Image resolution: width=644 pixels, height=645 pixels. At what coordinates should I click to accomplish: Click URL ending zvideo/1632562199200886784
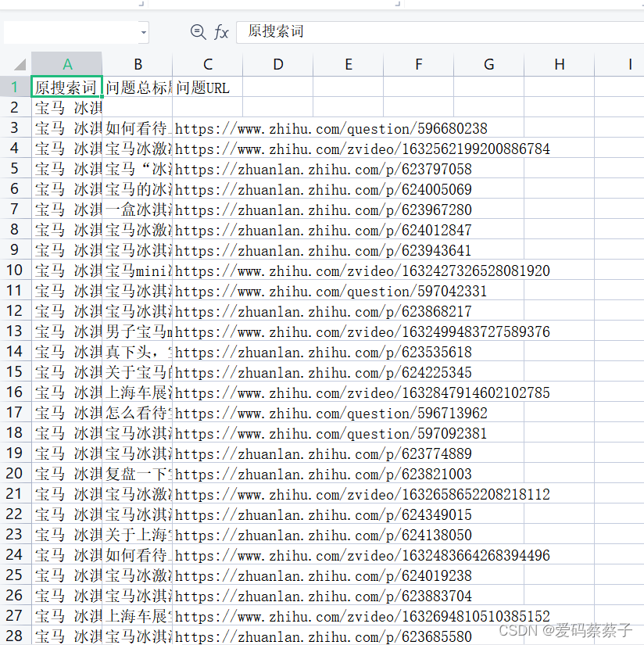coord(363,149)
